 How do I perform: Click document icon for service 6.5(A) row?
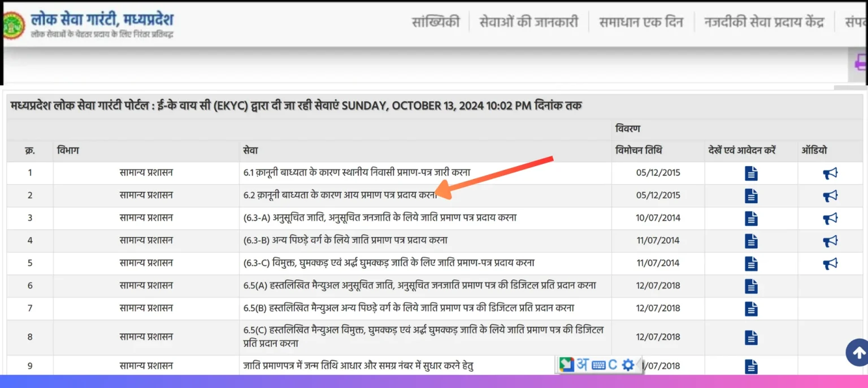coord(751,286)
